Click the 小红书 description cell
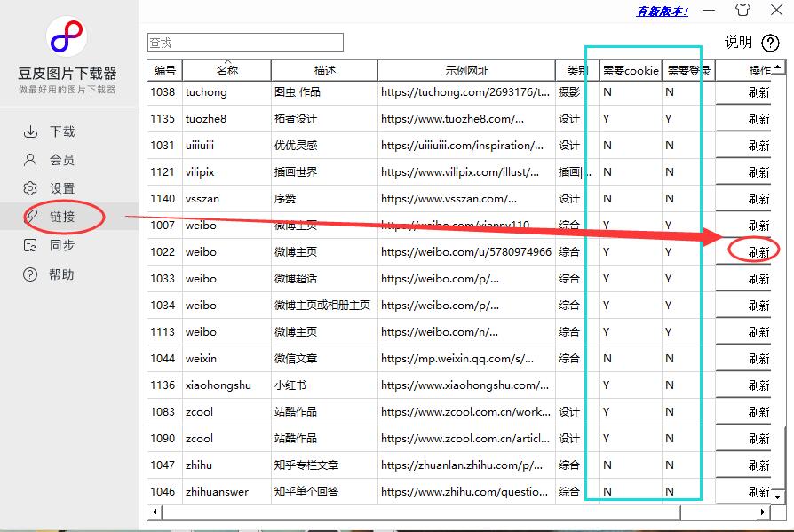This screenshot has height=532, width=794. 324,385
